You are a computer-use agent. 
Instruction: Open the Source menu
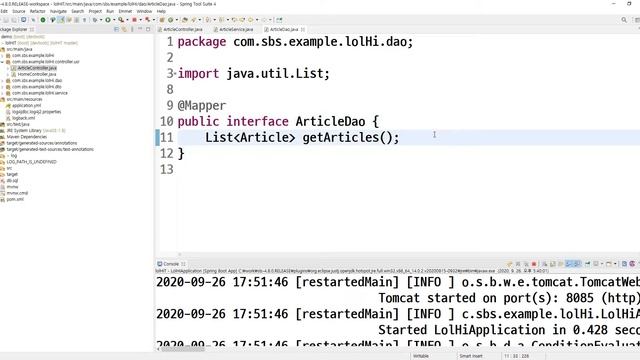[18, 11]
